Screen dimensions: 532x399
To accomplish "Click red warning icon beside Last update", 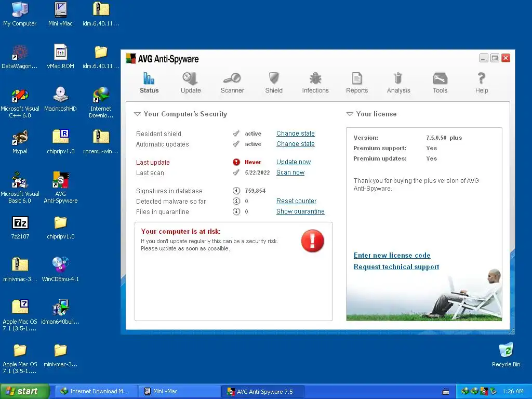I will tap(236, 162).
